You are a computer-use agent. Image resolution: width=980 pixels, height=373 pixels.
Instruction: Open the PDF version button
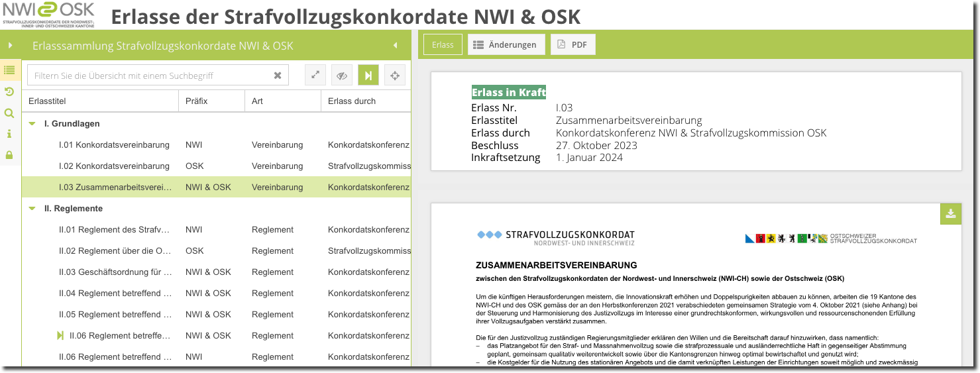572,44
